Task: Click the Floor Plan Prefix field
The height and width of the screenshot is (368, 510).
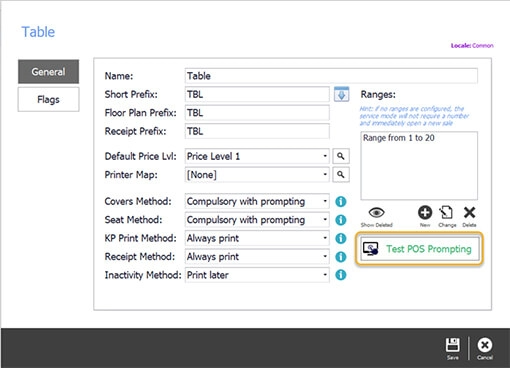Action: tap(257, 113)
